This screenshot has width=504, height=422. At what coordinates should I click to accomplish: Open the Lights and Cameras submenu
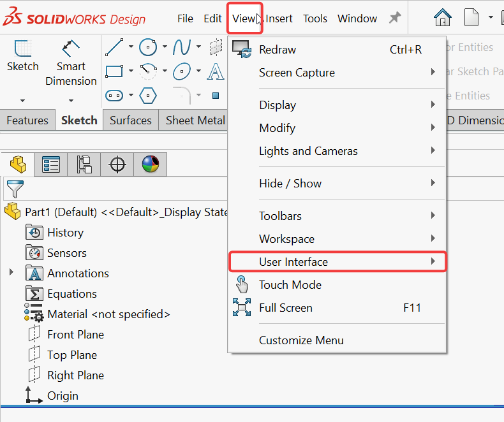[337, 151]
